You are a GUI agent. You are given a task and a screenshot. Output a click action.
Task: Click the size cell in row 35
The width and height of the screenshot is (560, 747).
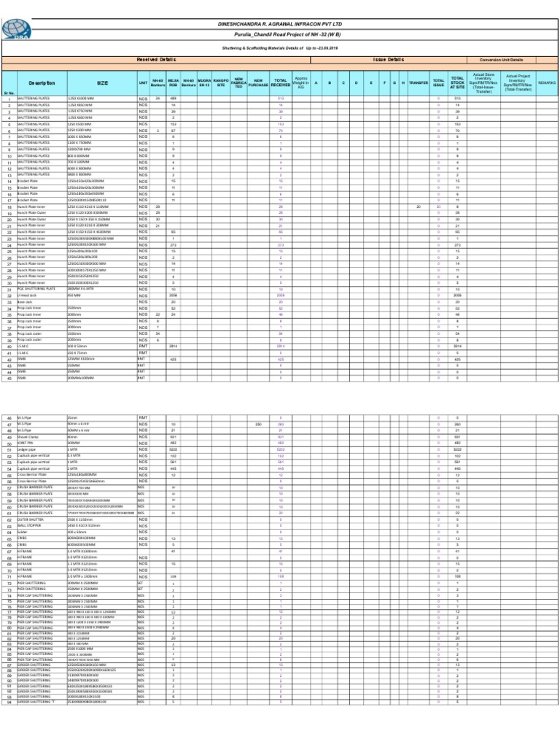pyautogui.click(x=102, y=314)
